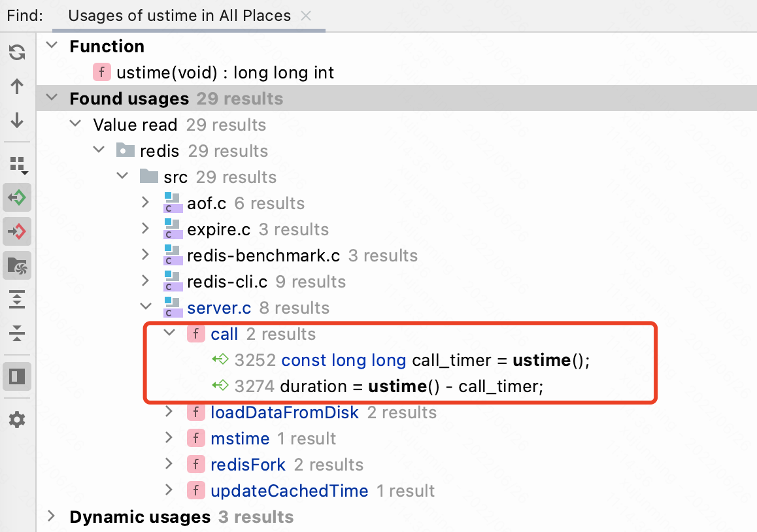
Task: Select mstime 1 result
Action: (273, 439)
